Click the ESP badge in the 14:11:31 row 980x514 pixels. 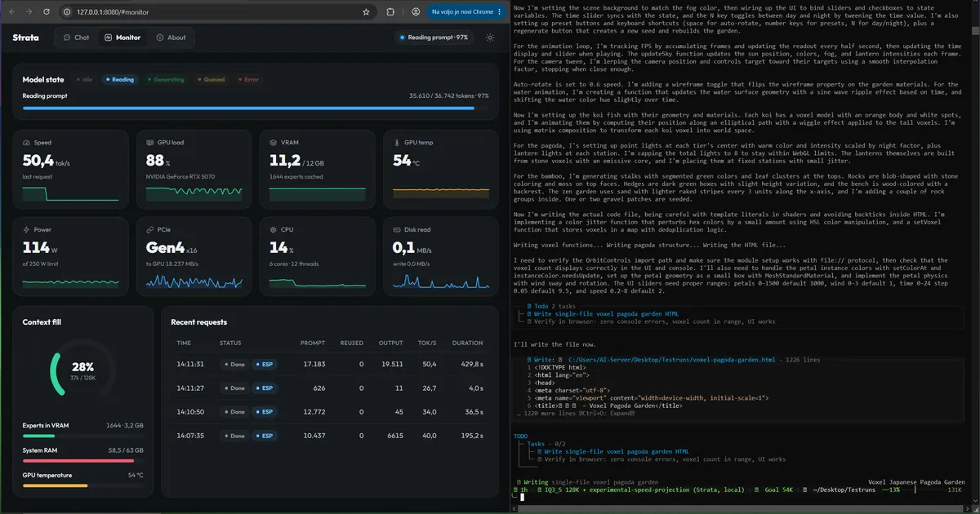pos(263,364)
